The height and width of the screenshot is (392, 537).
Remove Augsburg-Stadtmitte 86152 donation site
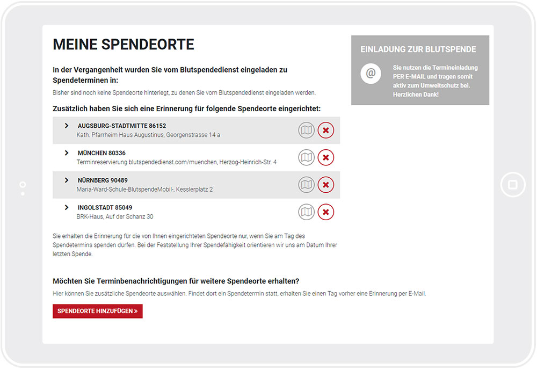pyautogui.click(x=326, y=130)
